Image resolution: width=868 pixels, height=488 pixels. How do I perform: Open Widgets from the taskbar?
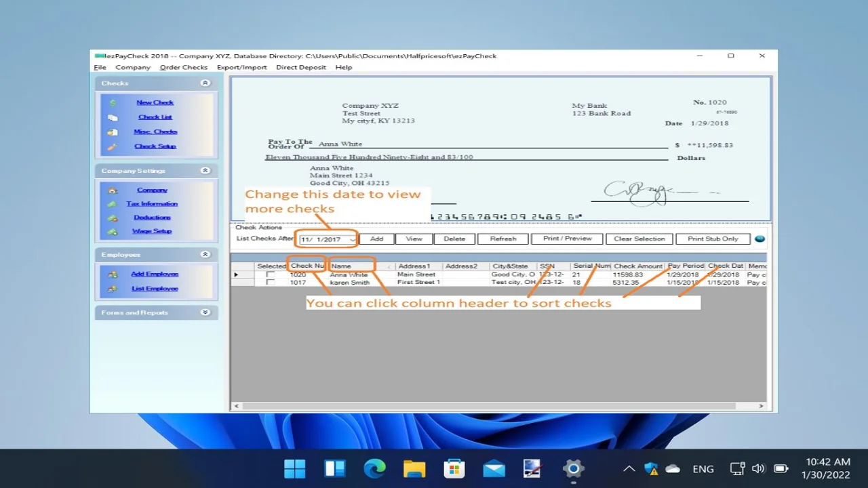coord(335,468)
